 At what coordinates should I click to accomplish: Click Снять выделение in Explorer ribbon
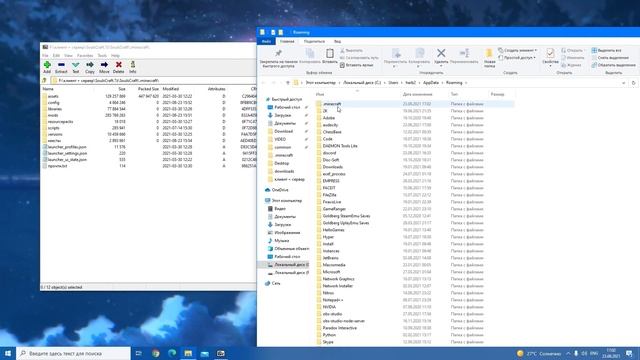coord(609,58)
